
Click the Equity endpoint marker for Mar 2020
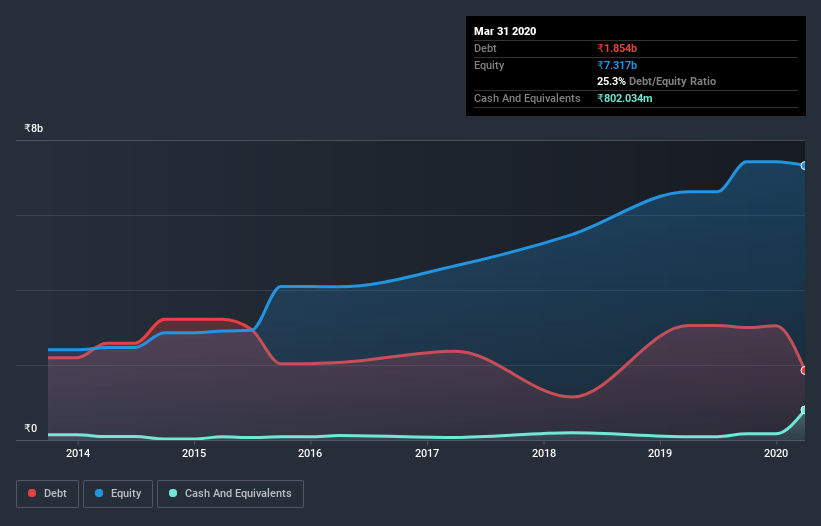(x=804, y=165)
